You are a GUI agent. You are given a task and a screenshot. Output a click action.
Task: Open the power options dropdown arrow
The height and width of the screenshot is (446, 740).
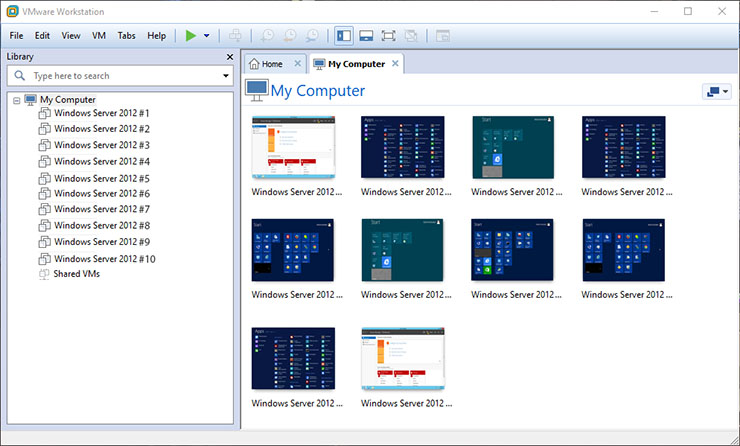coord(207,35)
